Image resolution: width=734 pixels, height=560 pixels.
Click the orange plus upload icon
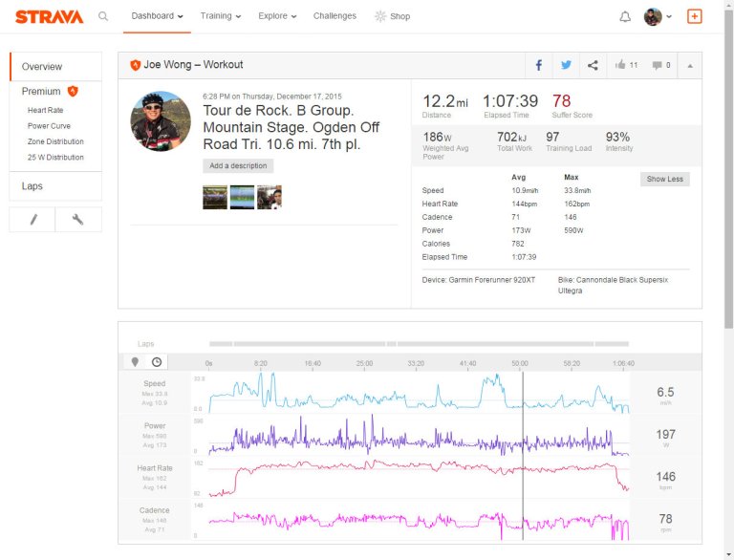coord(694,16)
